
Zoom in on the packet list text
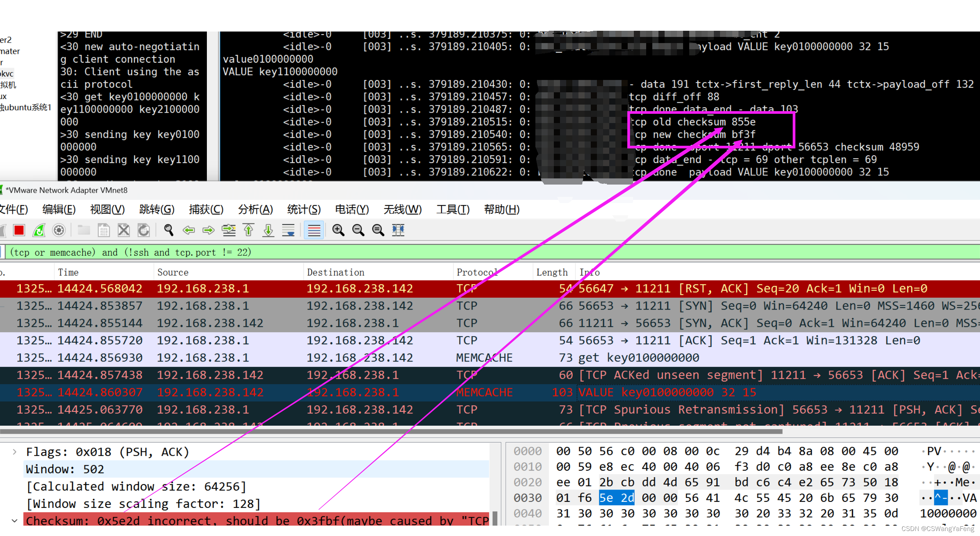click(338, 230)
